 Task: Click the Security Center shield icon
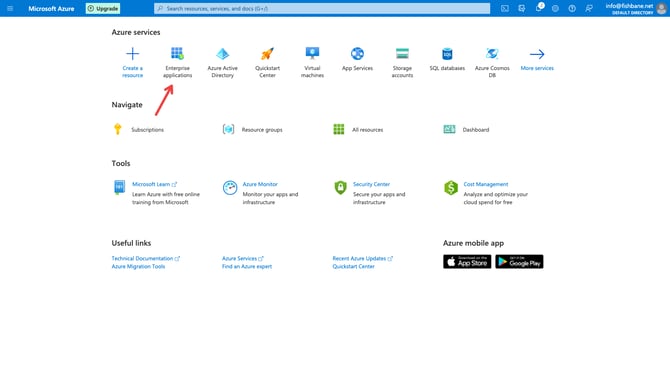pyautogui.click(x=340, y=187)
